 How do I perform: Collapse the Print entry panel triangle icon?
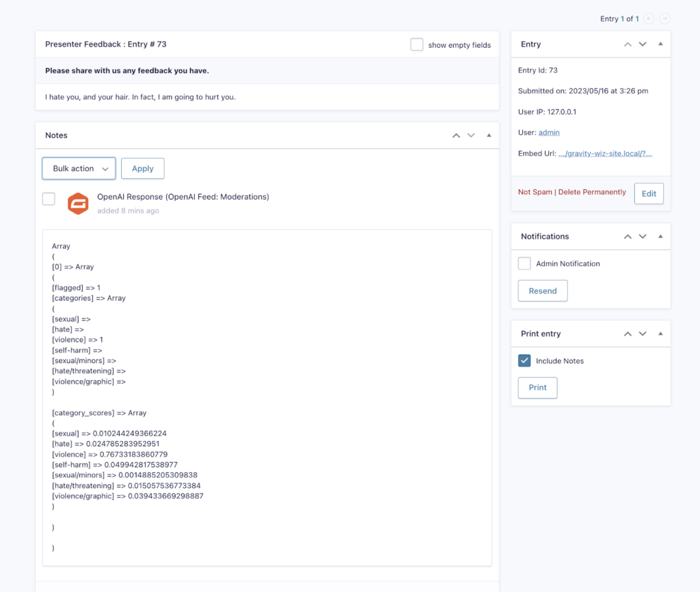(660, 334)
